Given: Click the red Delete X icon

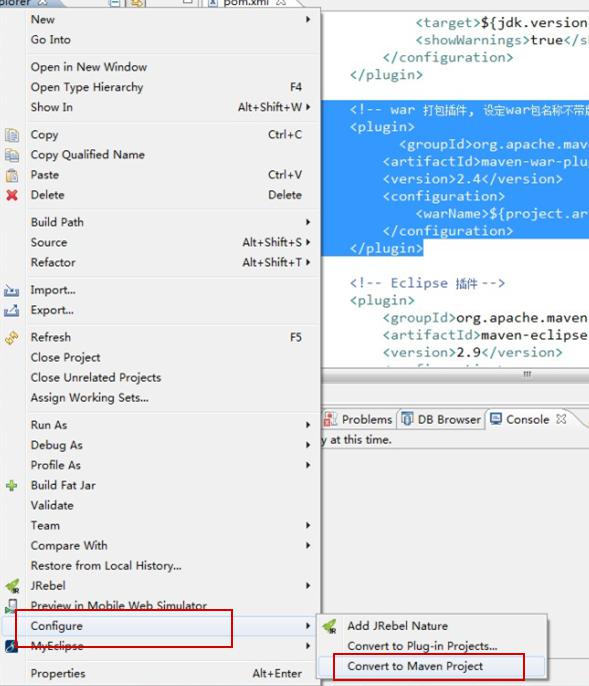Looking at the screenshot, I should click(12, 195).
